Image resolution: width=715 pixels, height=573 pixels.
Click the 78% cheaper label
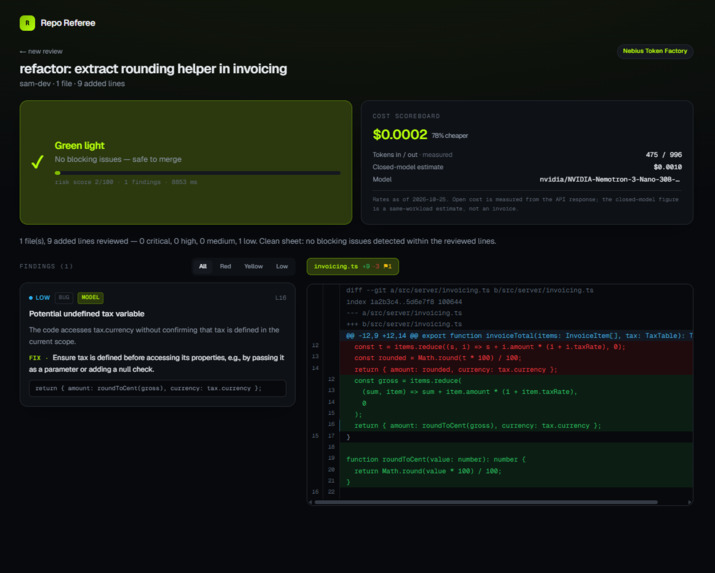click(x=450, y=136)
